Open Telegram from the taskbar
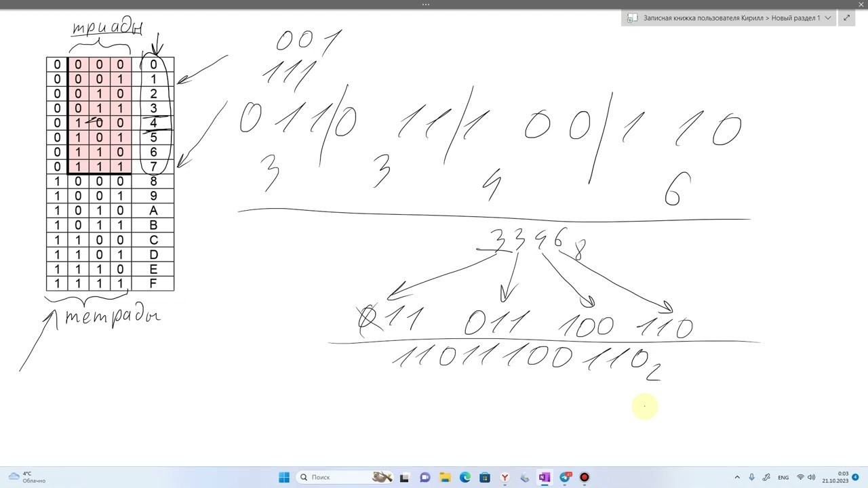 pos(565,477)
